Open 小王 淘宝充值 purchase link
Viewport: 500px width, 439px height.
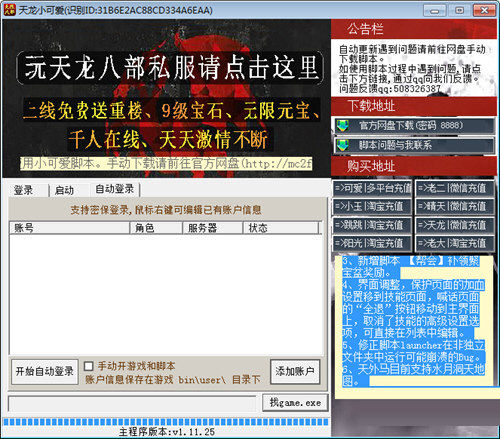(373, 207)
